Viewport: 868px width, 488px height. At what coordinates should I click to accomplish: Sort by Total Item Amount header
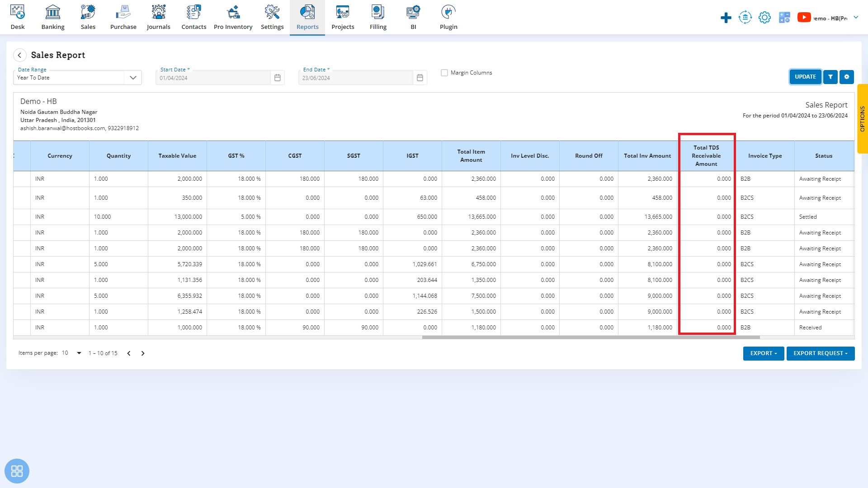pos(471,156)
